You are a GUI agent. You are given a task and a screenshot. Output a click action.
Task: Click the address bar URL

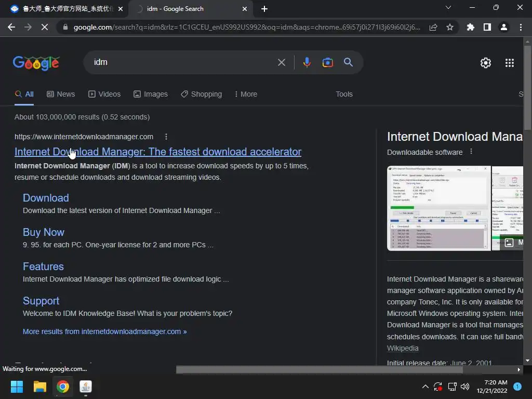(x=247, y=27)
